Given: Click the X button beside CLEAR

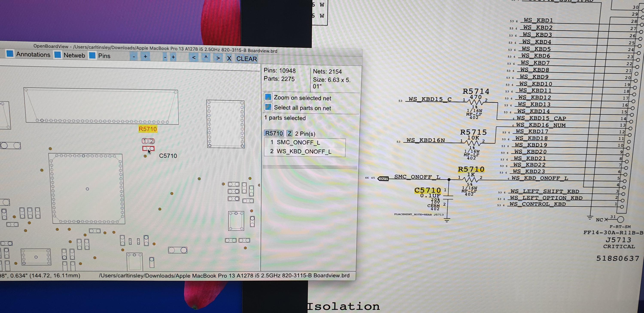Looking at the screenshot, I should [229, 59].
